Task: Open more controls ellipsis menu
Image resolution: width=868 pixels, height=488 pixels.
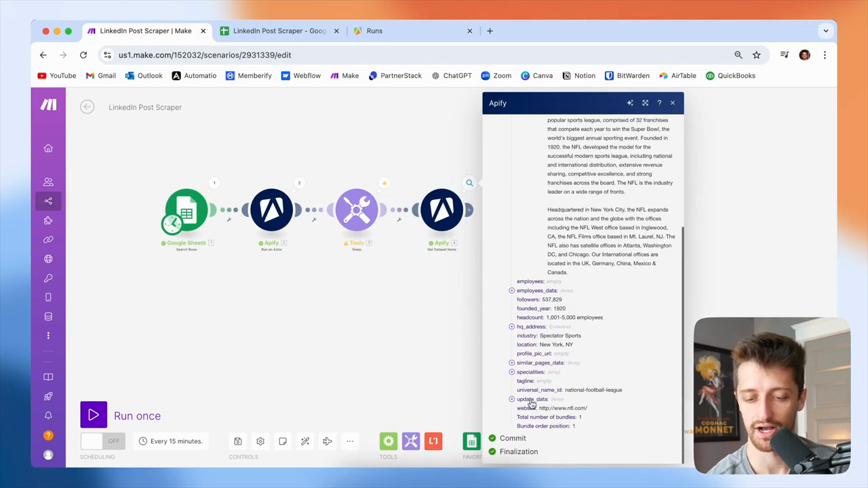Action: tap(350, 441)
